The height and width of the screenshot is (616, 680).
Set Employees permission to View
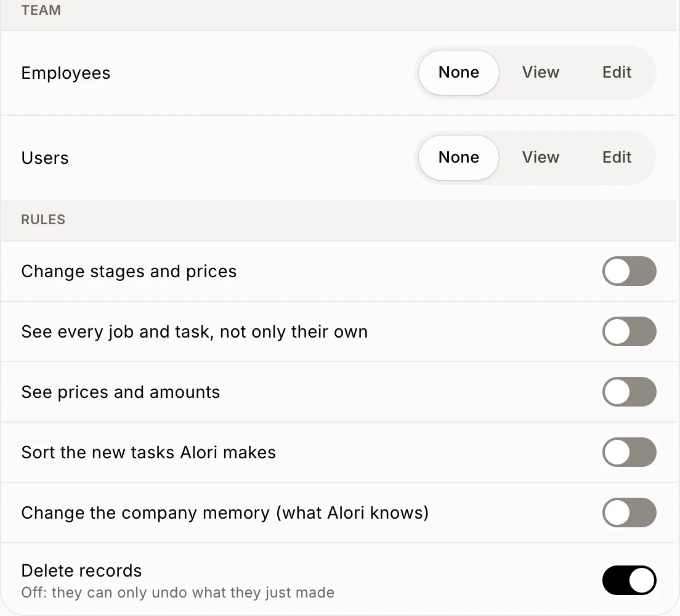tap(540, 73)
